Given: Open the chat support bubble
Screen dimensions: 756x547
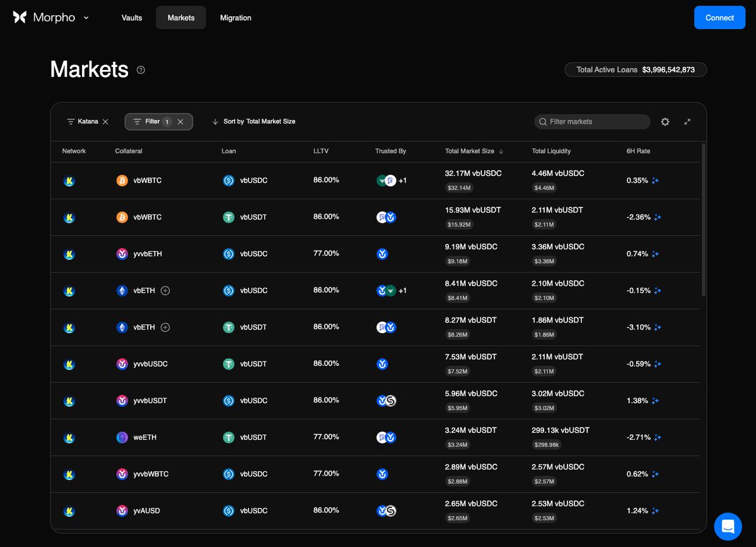Looking at the screenshot, I should (x=728, y=526).
